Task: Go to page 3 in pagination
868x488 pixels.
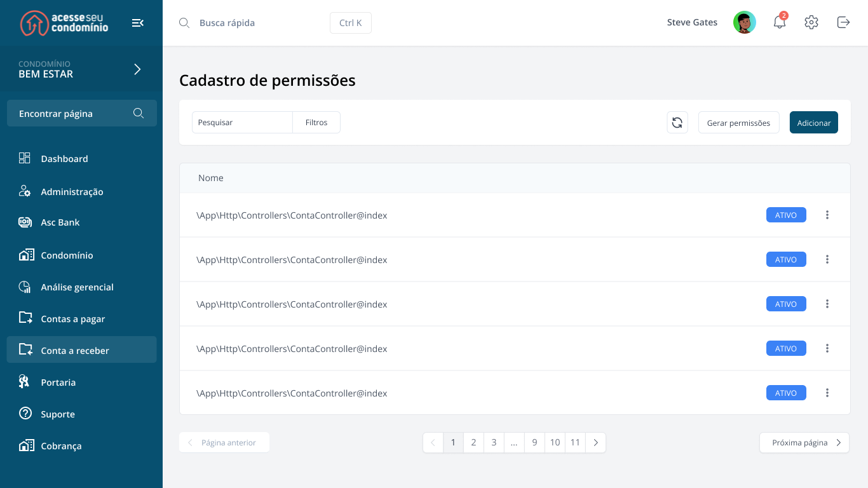Action: (x=494, y=442)
